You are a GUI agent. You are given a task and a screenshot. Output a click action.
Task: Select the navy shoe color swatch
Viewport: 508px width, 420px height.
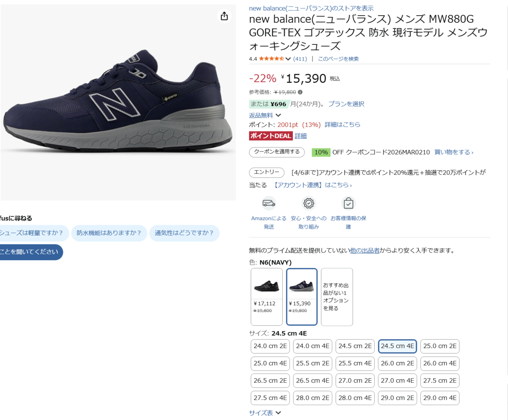coord(302,296)
